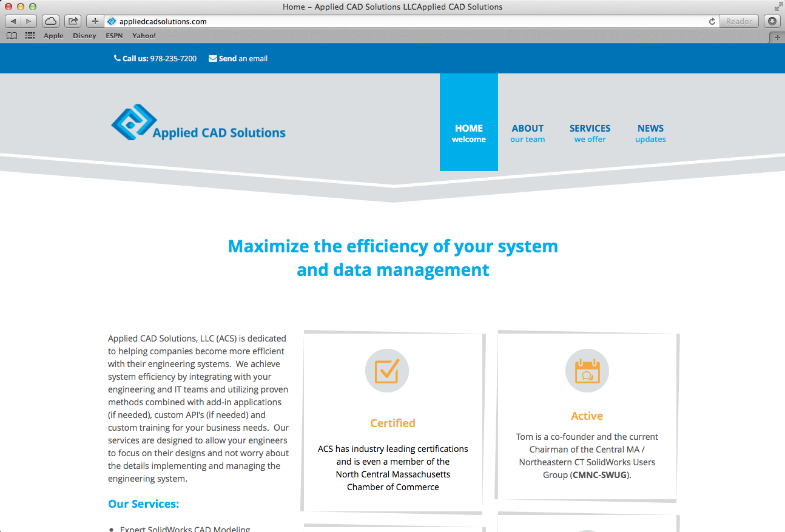
Task: Select the HOME welcome navigation tab
Action: 468,133
